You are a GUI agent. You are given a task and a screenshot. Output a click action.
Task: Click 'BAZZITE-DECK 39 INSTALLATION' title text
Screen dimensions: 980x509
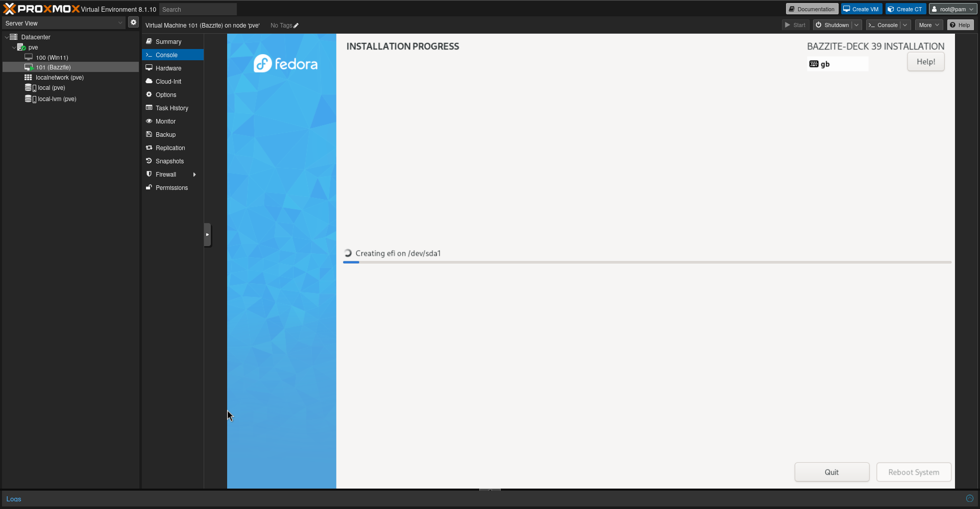click(x=875, y=46)
